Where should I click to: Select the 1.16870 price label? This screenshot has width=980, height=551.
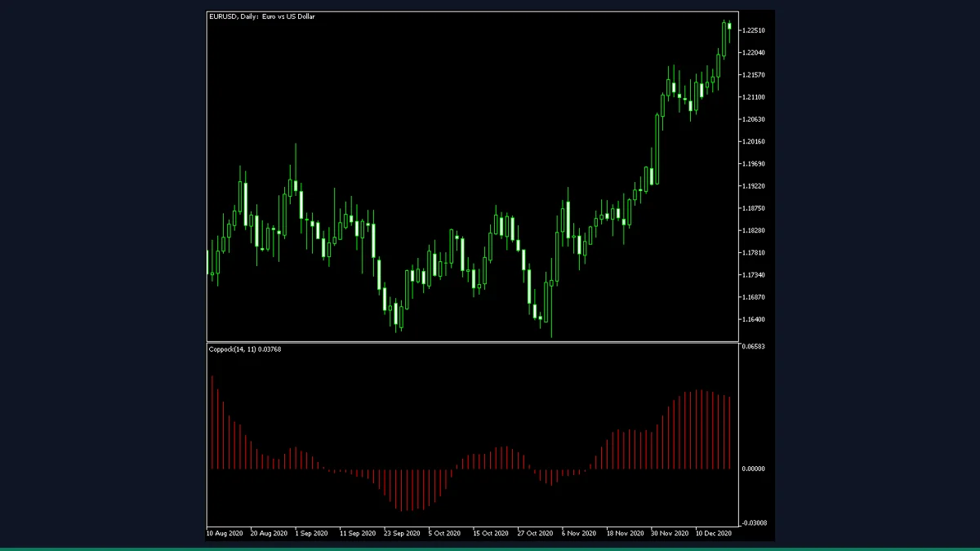pyautogui.click(x=754, y=297)
